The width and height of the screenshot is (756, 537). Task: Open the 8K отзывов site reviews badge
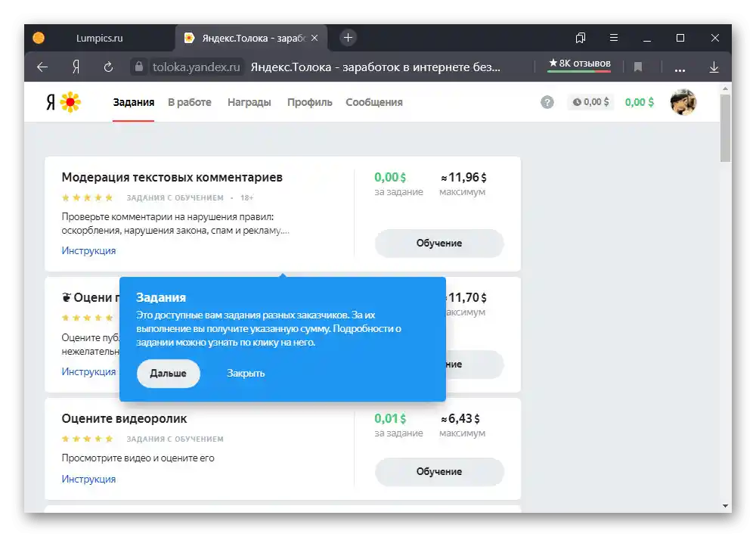coord(579,64)
